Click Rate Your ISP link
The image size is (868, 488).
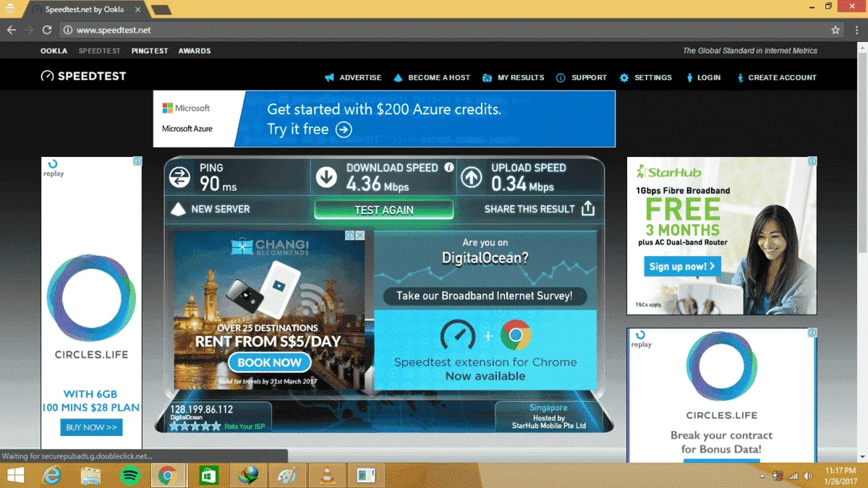(x=244, y=427)
